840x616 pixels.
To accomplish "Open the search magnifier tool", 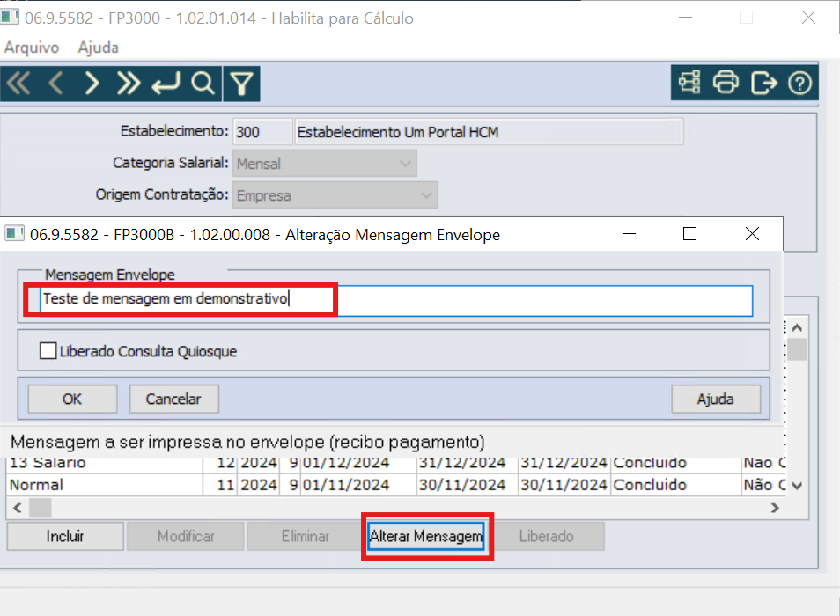I will (x=203, y=84).
